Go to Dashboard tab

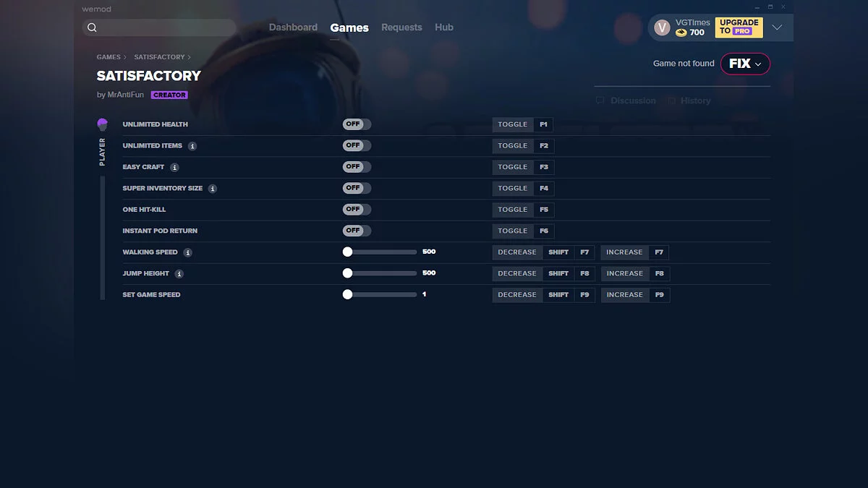pos(293,27)
